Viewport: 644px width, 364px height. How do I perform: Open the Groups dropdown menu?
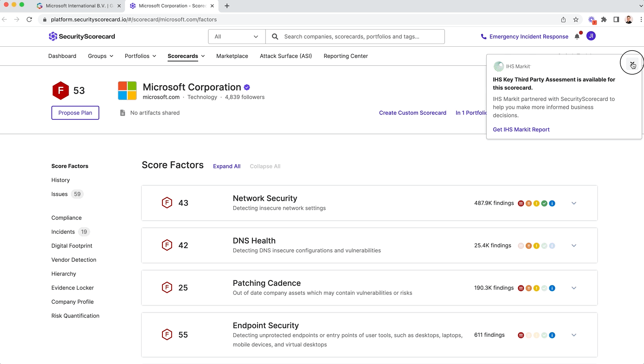[100, 56]
